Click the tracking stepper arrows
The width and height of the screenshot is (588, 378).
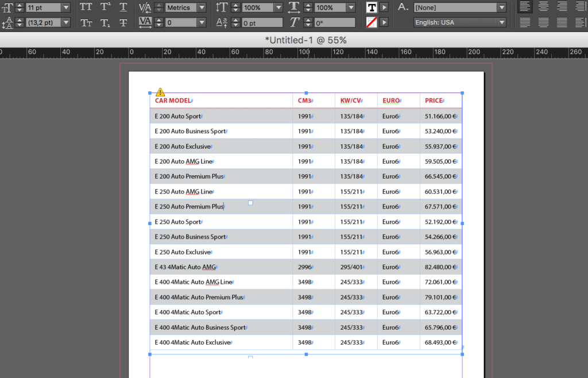point(159,23)
